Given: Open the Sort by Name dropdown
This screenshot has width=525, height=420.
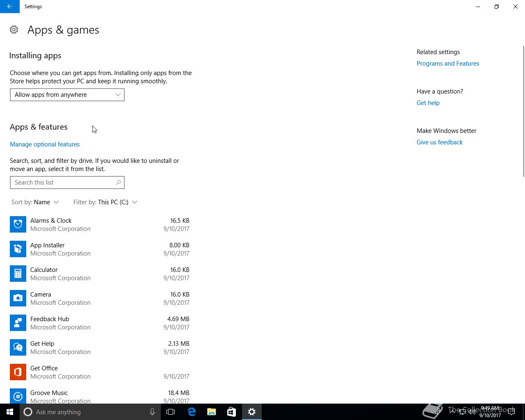Looking at the screenshot, I should [35, 202].
